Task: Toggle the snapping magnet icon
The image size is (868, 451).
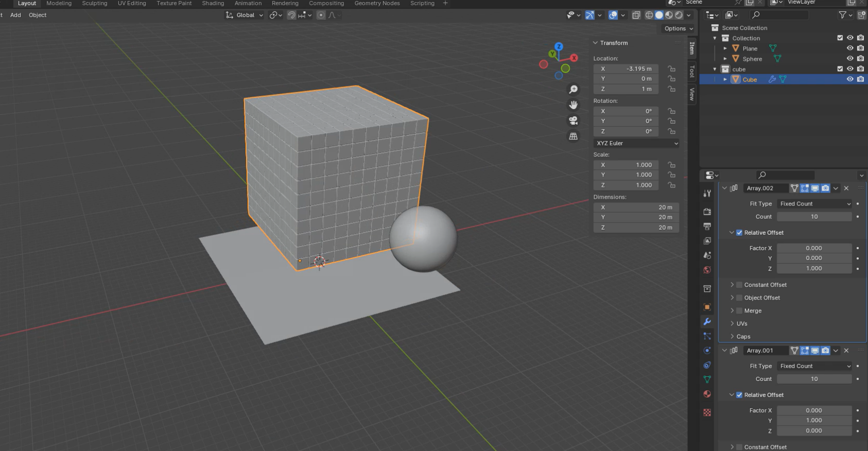Action: coord(291,15)
